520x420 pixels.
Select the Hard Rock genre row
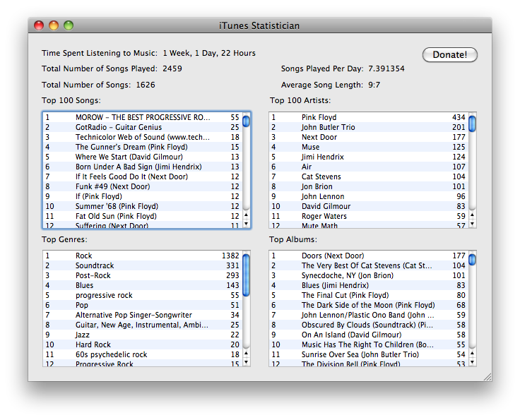point(143,344)
